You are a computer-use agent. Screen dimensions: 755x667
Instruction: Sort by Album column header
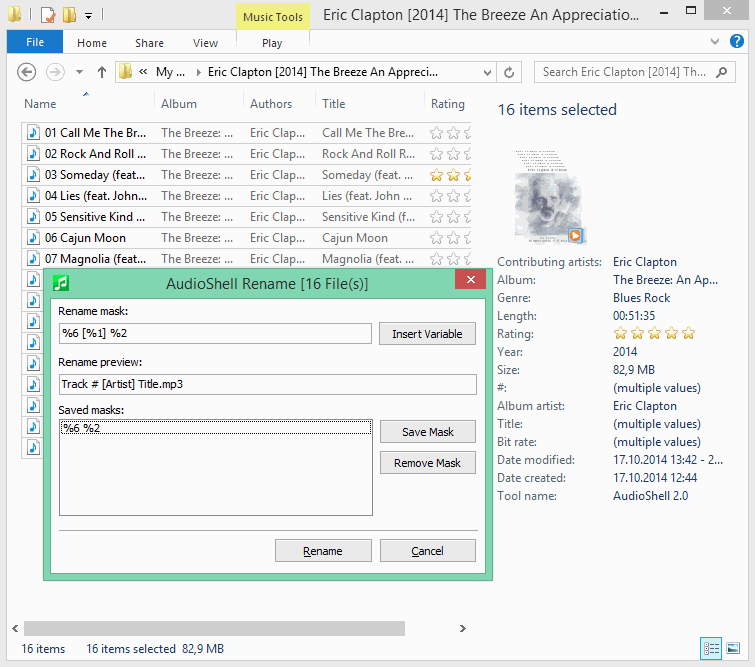pyautogui.click(x=179, y=104)
